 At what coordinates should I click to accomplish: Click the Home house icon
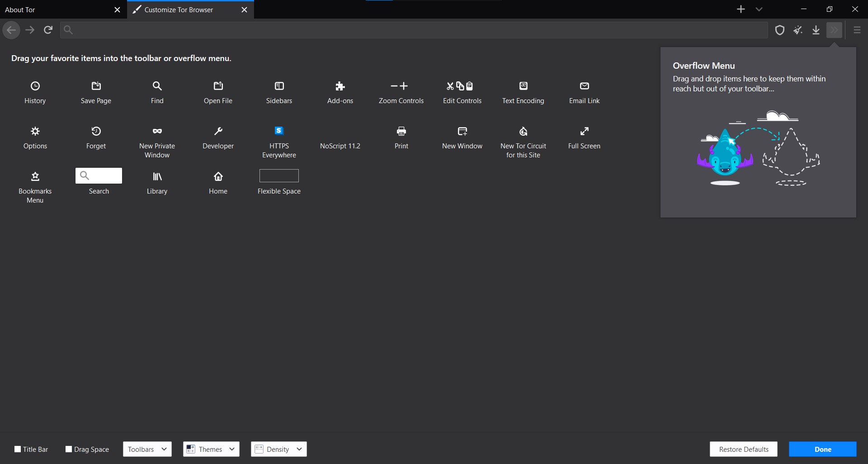(218, 176)
